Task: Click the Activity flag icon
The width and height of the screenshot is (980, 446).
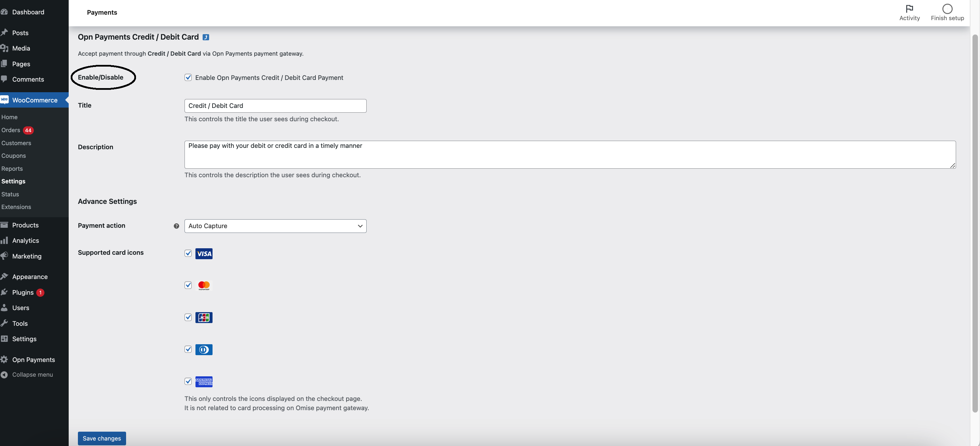Action: (x=909, y=8)
